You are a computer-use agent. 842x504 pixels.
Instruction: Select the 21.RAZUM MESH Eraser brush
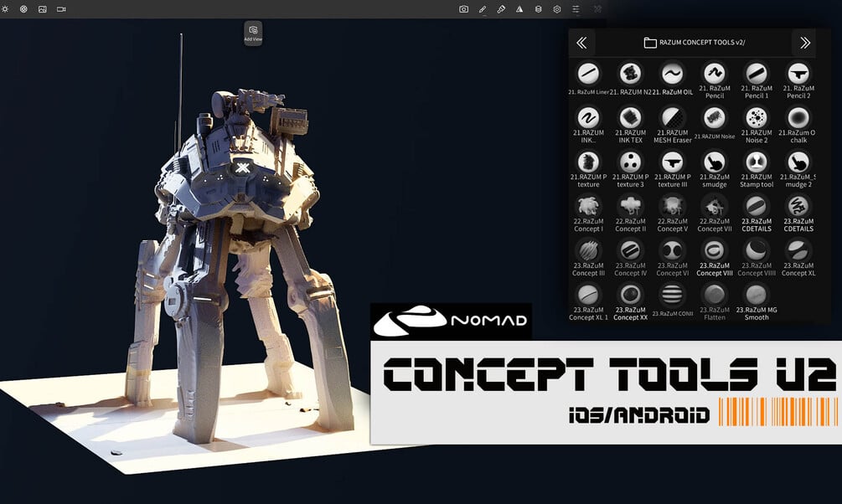click(672, 126)
